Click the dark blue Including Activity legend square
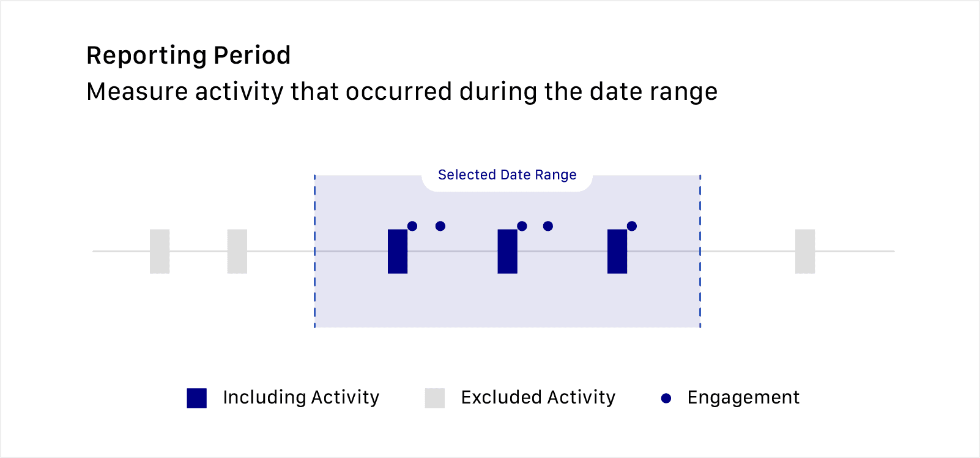The image size is (980, 458). [197, 398]
